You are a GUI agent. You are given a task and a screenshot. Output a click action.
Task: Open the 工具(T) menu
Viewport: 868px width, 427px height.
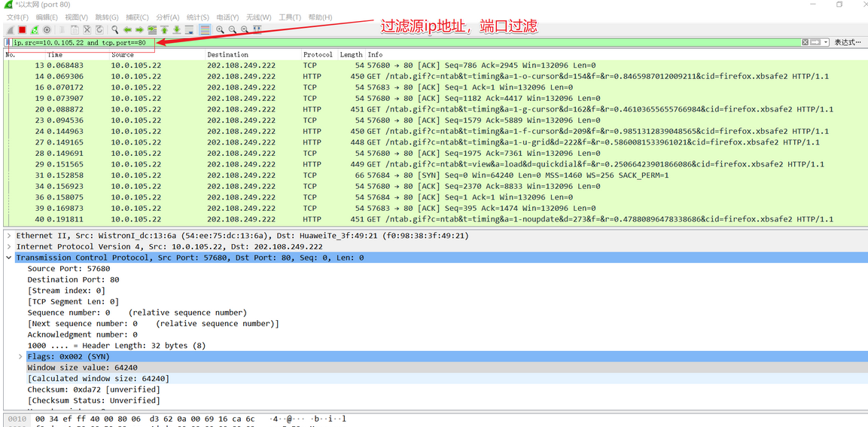point(290,18)
